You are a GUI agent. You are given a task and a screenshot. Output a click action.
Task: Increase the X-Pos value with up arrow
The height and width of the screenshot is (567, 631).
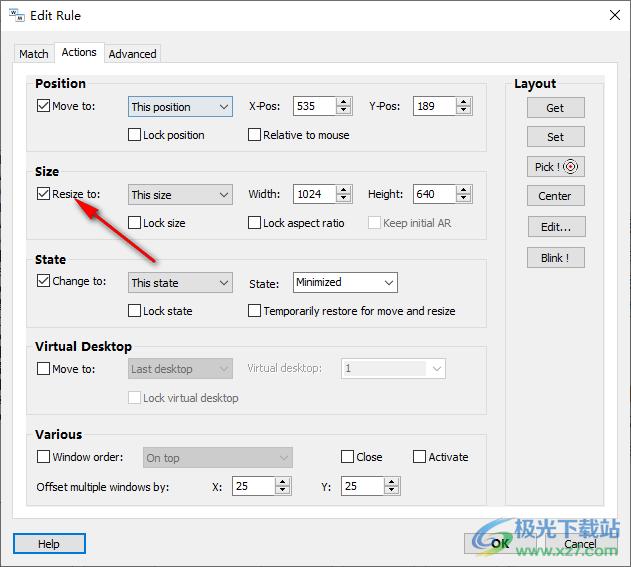pyautogui.click(x=344, y=102)
